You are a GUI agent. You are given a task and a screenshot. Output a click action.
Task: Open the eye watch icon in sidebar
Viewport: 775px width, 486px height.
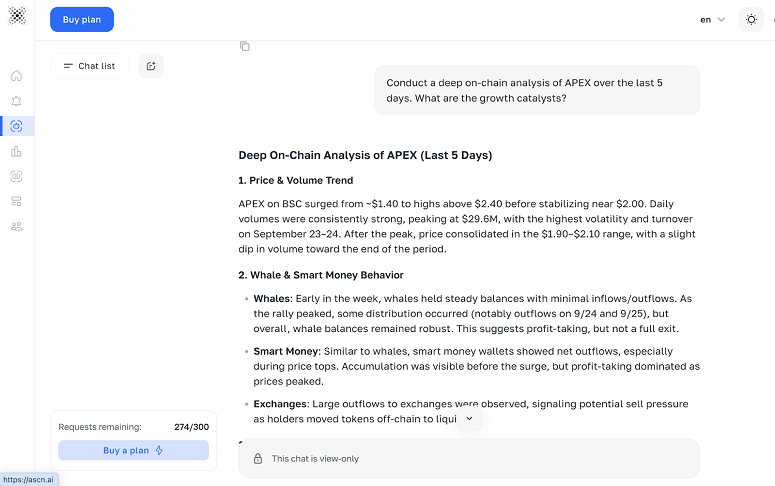point(16,176)
